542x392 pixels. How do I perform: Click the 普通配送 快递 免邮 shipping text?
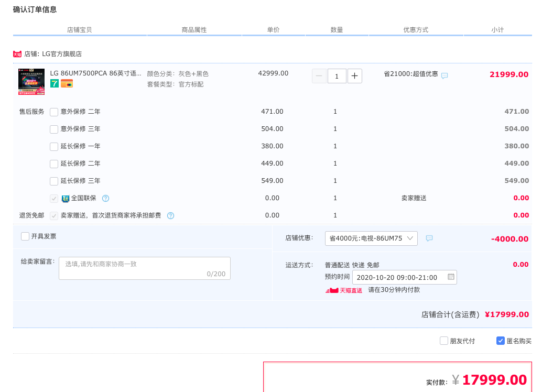[352, 265]
